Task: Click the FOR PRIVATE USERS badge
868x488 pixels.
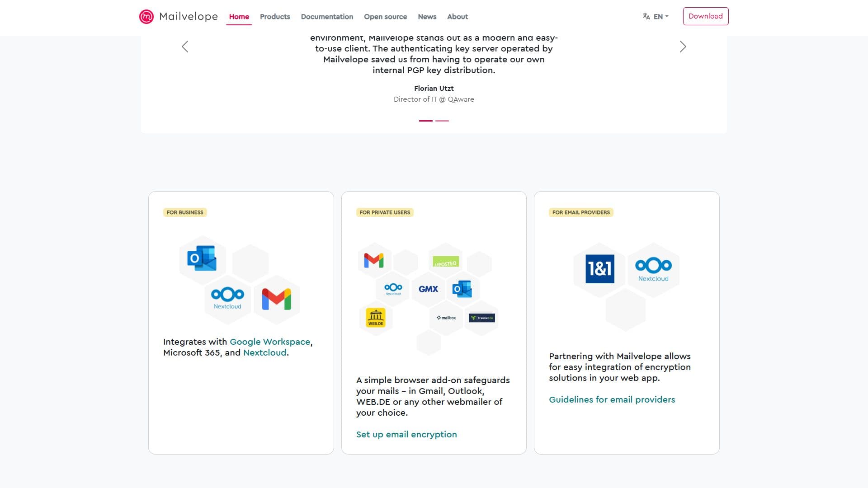Action: (x=385, y=212)
